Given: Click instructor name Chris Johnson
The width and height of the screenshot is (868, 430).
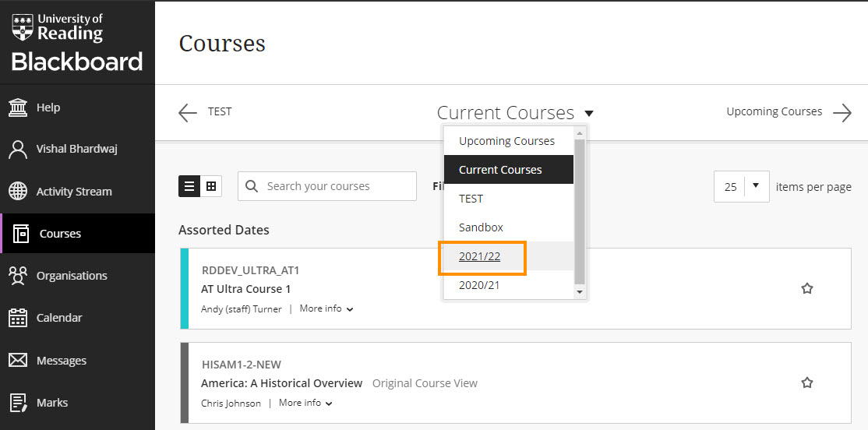Looking at the screenshot, I should [x=231, y=403].
